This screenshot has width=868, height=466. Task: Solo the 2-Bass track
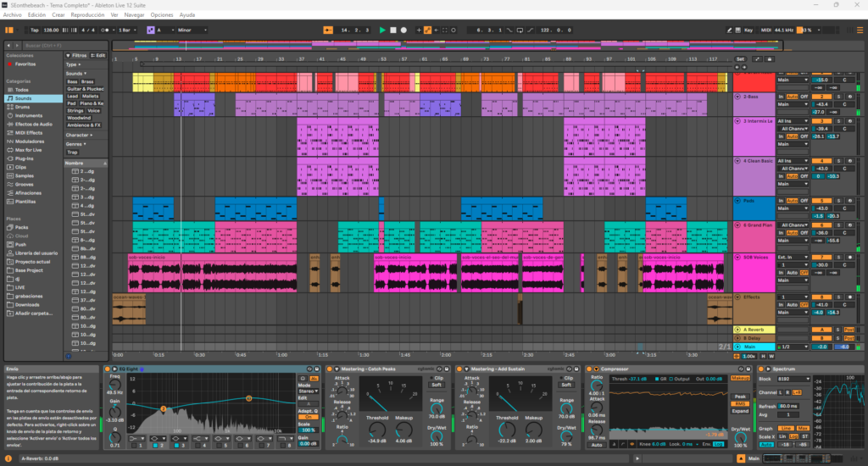coord(838,97)
